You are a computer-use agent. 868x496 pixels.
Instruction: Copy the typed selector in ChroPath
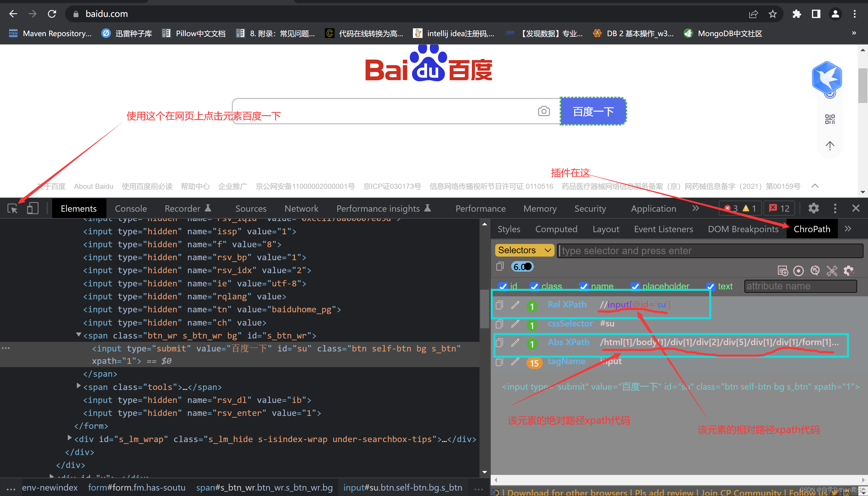pos(500,267)
